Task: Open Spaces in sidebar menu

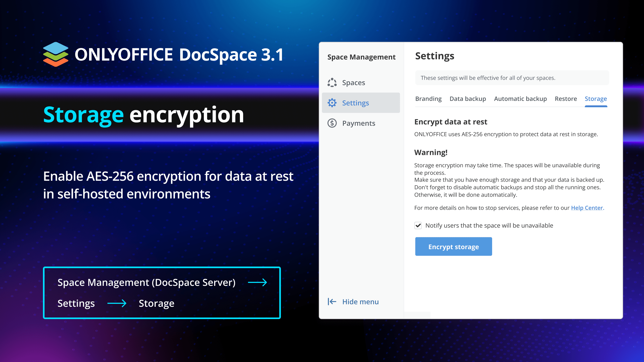Action: coord(353,83)
